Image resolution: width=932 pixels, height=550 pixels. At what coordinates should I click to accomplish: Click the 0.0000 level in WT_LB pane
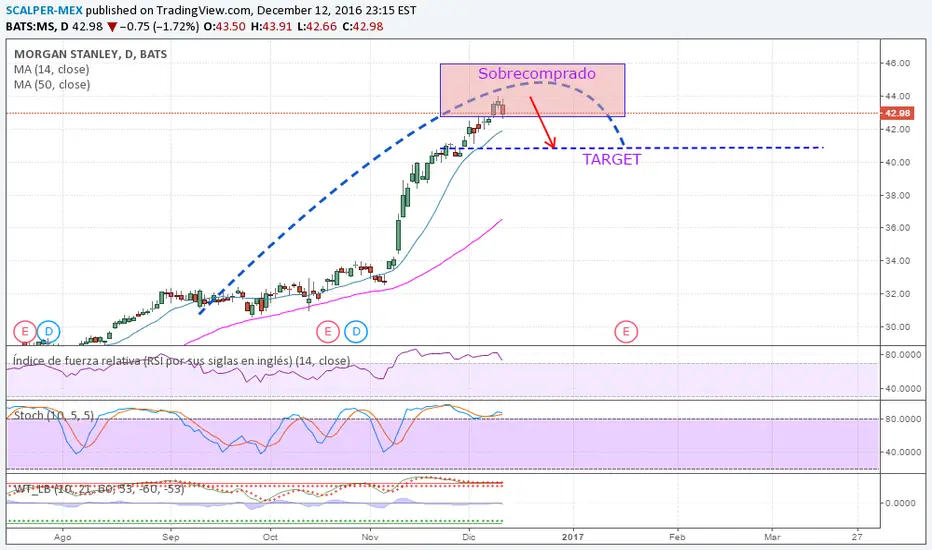(900, 503)
